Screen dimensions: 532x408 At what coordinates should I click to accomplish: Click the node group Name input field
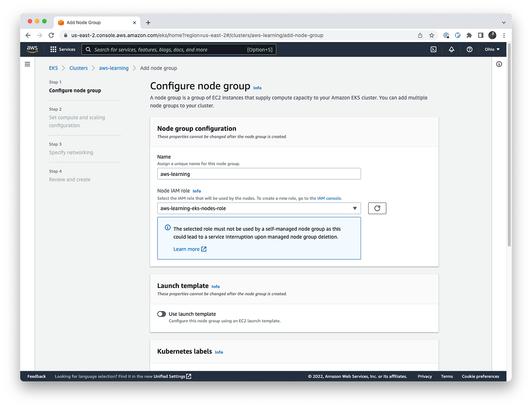click(x=259, y=174)
